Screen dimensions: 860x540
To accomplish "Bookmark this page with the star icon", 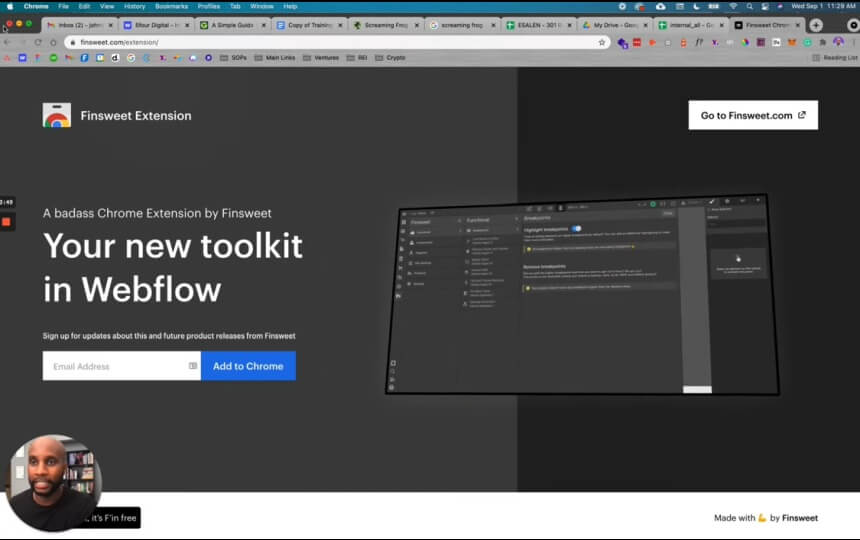I will (602, 42).
